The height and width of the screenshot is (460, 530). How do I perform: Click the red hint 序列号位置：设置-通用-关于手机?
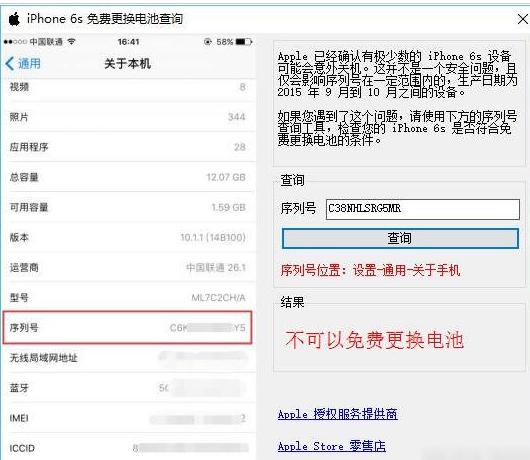(370, 270)
